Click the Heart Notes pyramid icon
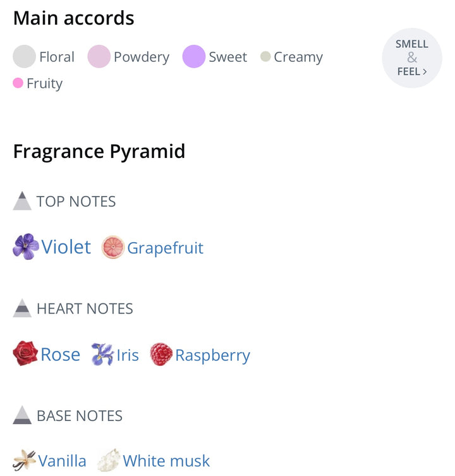455x476 pixels. point(22,308)
